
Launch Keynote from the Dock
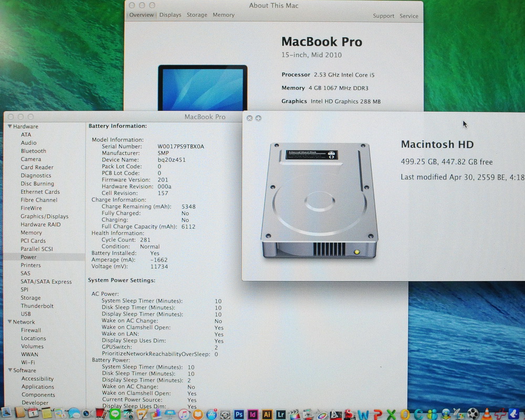(170, 414)
